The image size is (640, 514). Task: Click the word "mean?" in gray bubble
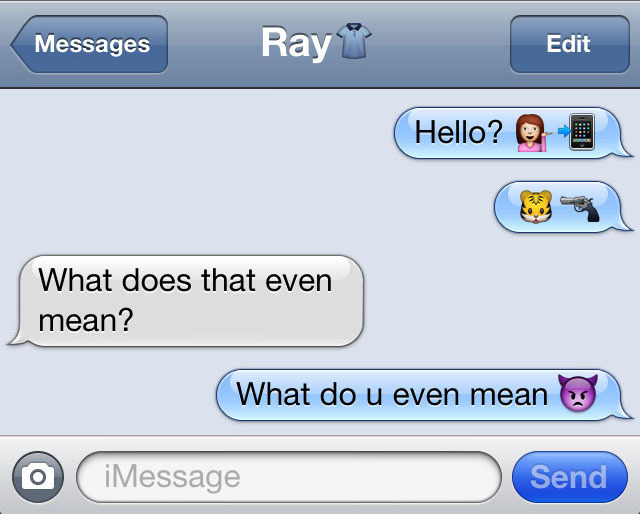pyautogui.click(x=86, y=320)
